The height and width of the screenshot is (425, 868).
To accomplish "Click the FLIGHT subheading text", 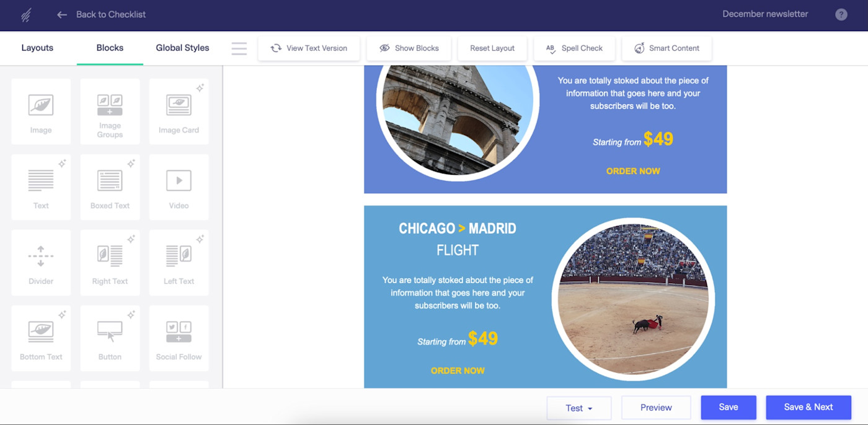I will [x=458, y=250].
